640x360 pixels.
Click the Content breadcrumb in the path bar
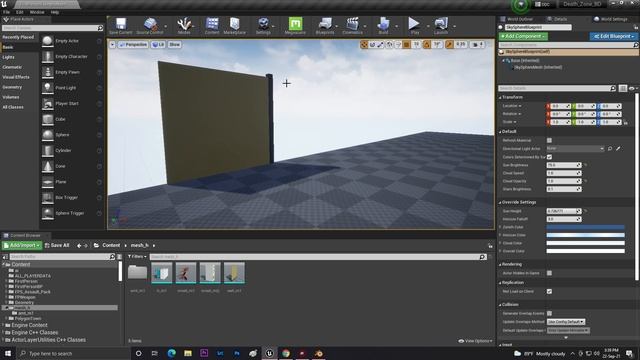111,245
